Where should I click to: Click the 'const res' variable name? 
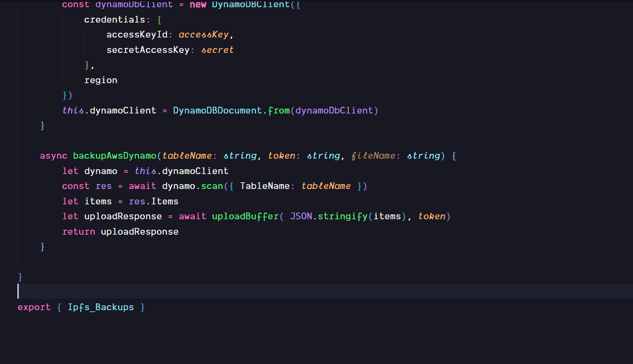click(103, 186)
